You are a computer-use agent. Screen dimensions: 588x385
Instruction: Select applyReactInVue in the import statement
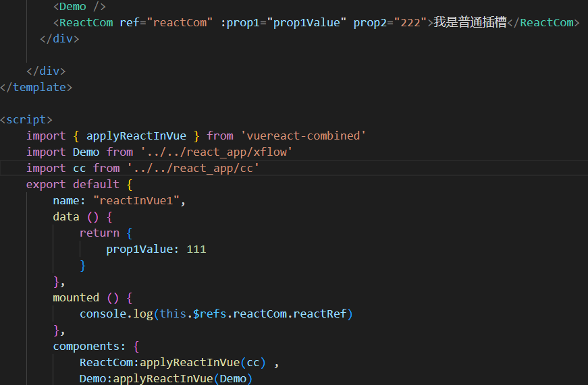tap(136, 136)
